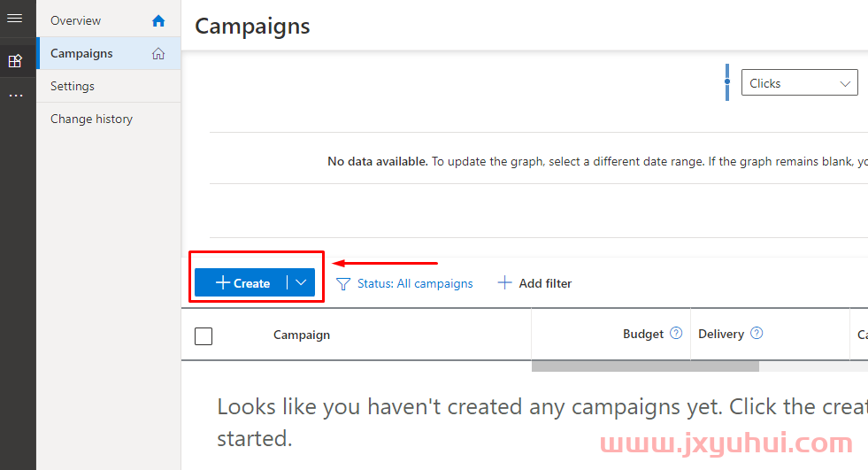Click the horizontal table scrollbar
The width and height of the screenshot is (868, 470).
tap(645, 366)
